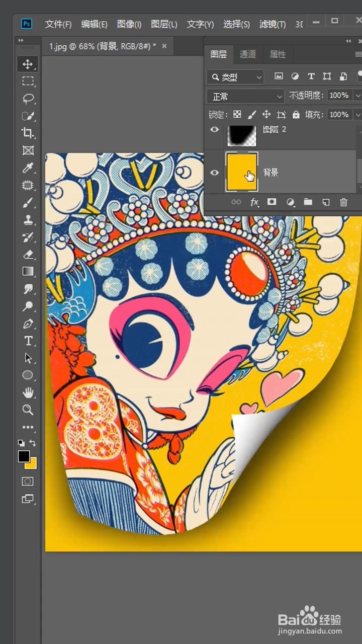Image resolution: width=362 pixels, height=644 pixels.
Task: Open the layer filter 类型 dropdown
Action: (x=235, y=77)
